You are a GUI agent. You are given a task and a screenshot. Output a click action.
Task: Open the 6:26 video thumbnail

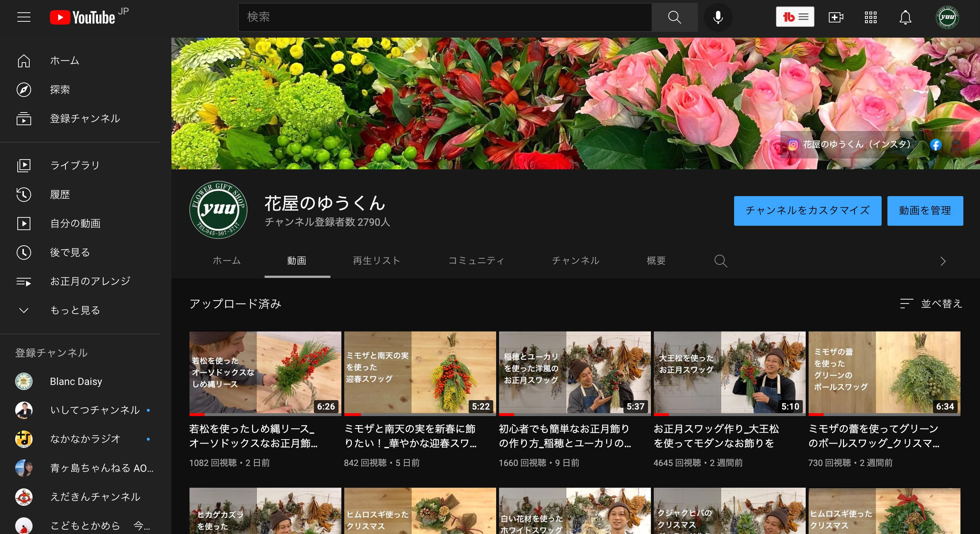coord(265,373)
